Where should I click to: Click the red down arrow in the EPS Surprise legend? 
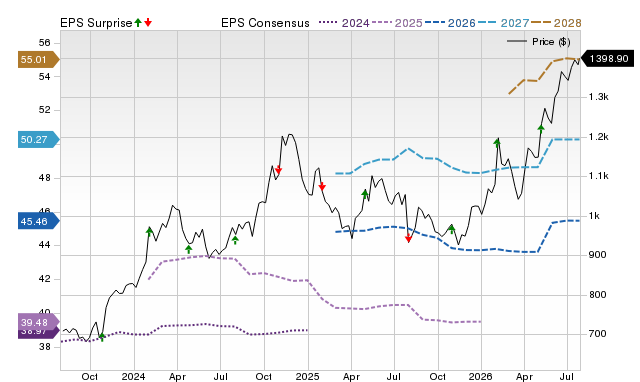(148, 22)
